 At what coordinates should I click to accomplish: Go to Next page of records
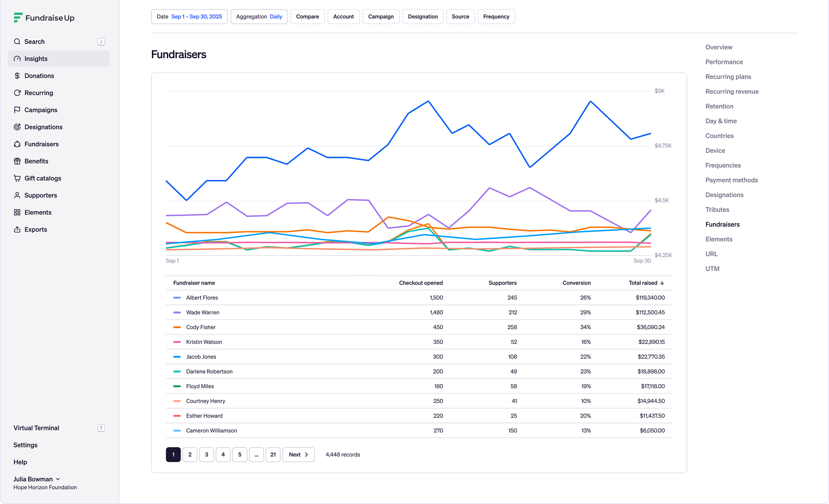tap(298, 454)
